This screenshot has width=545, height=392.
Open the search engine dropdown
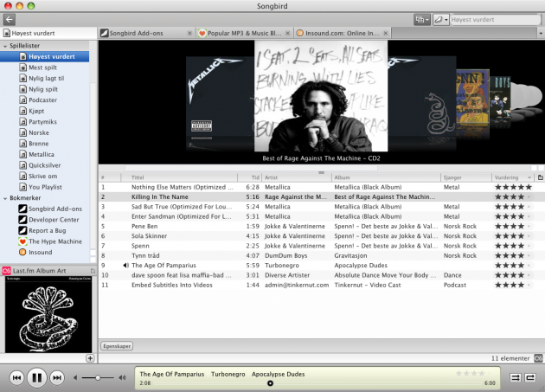440,20
